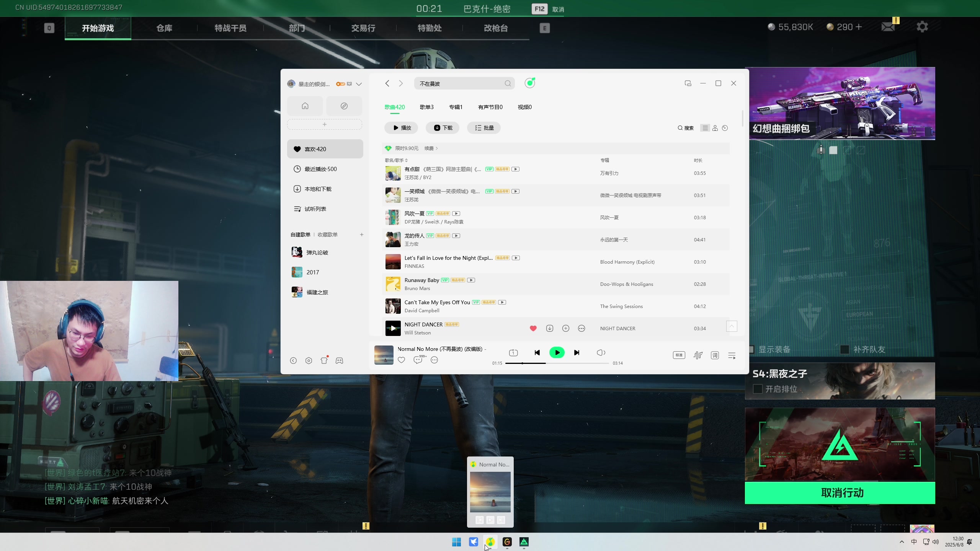Viewport: 980px width, 551px height.
Task: Open the sound effects equalizer icon
Action: 698,355
